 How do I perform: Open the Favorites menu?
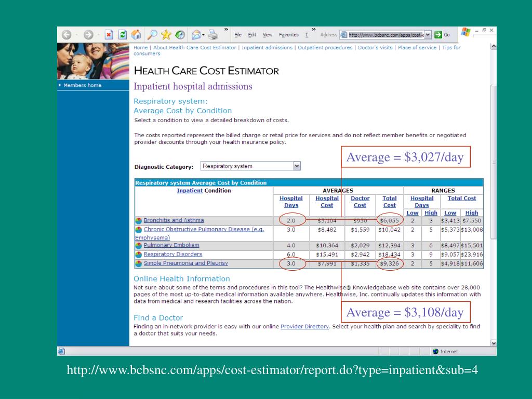point(289,35)
